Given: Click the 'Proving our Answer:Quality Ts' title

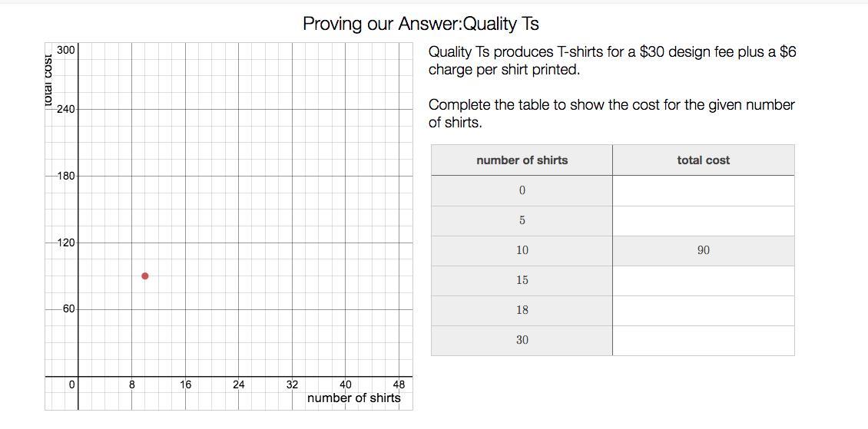Looking at the screenshot, I should pyautogui.click(x=421, y=24).
